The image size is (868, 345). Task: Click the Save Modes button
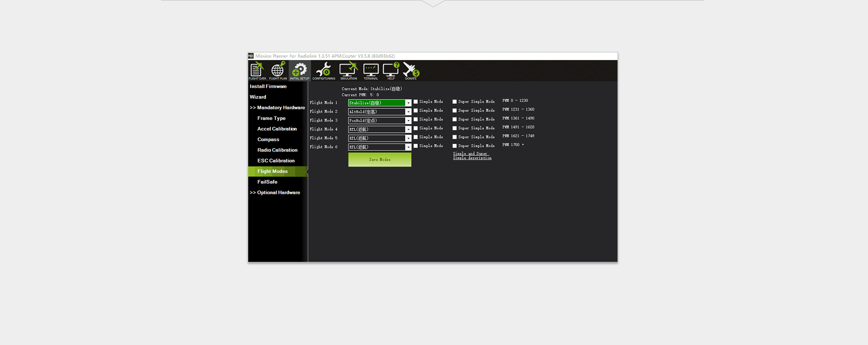[380, 160]
